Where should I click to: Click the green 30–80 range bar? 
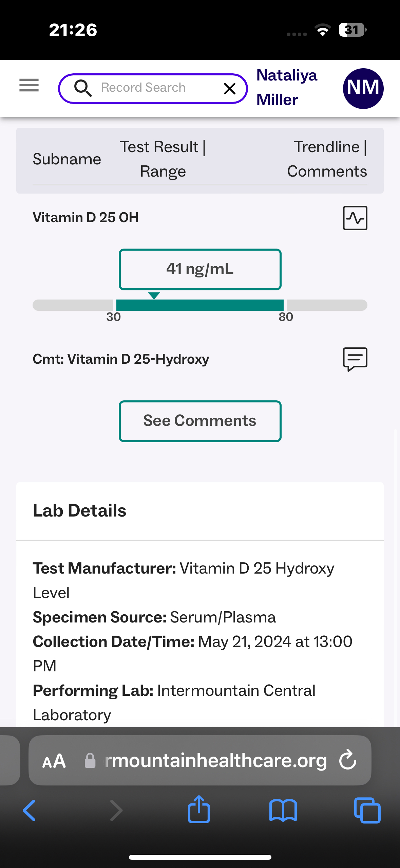pos(200,305)
